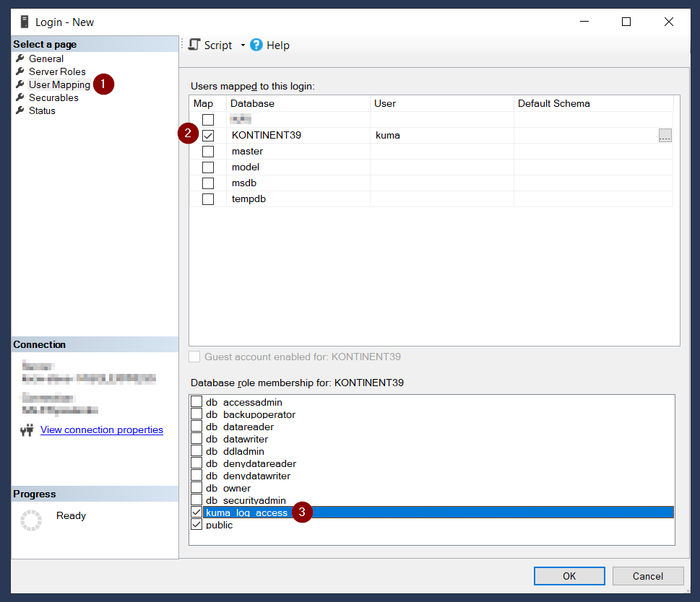
Task: Click the wrench icon next to Securables
Action: click(20, 97)
